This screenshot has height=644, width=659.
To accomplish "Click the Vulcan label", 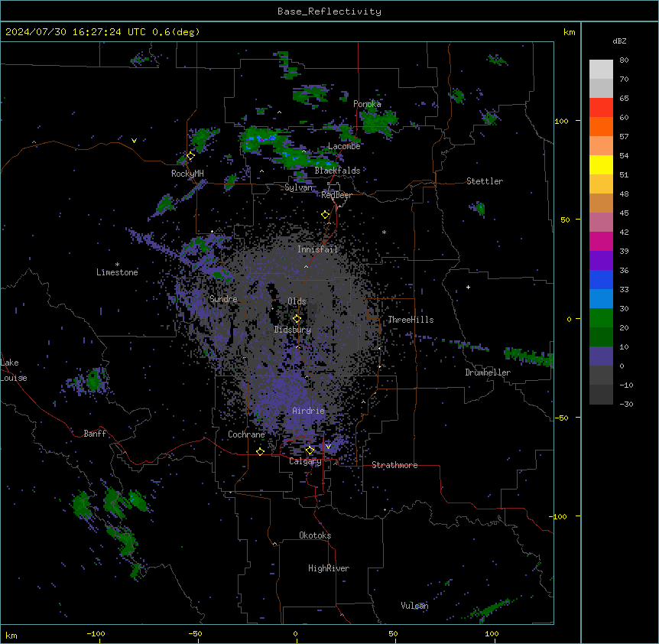I will click(x=415, y=606).
